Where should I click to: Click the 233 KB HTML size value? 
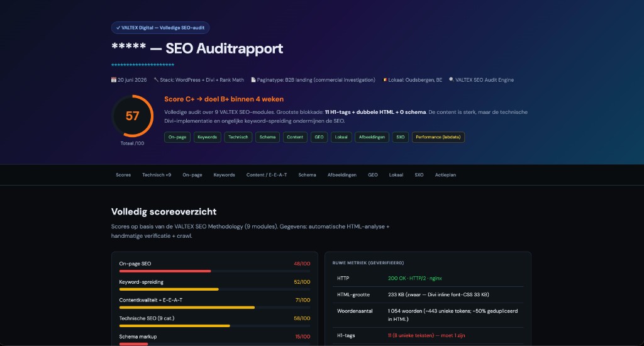pos(438,294)
